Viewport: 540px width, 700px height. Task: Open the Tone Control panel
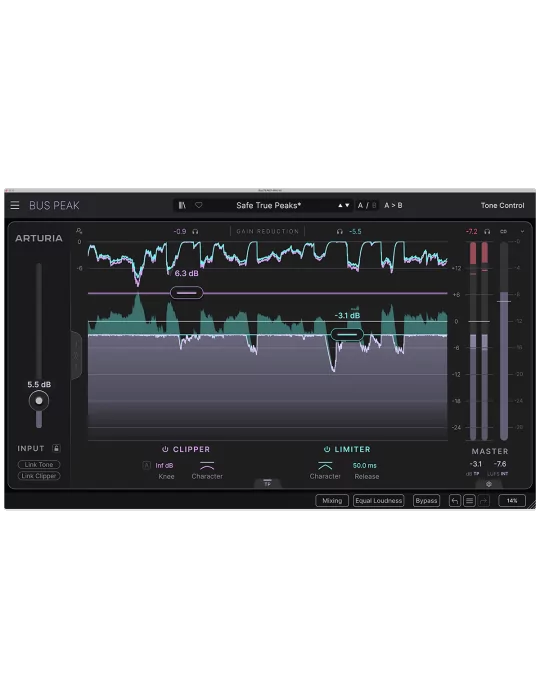pyautogui.click(x=503, y=205)
